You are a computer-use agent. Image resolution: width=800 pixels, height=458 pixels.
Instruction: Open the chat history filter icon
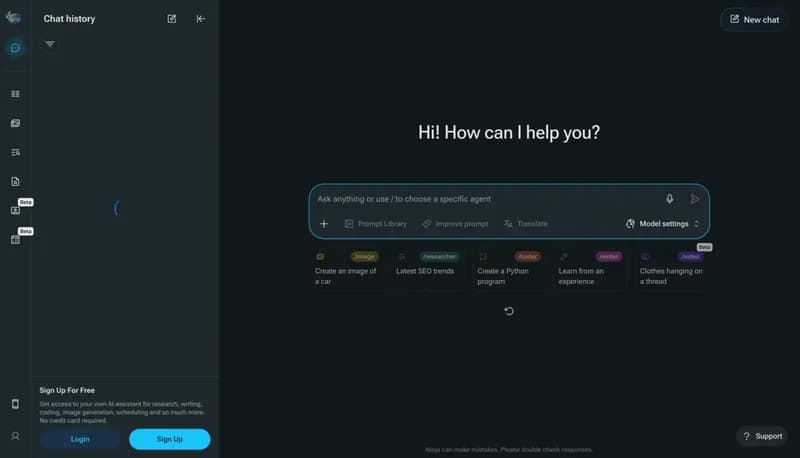click(x=50, y=44)
